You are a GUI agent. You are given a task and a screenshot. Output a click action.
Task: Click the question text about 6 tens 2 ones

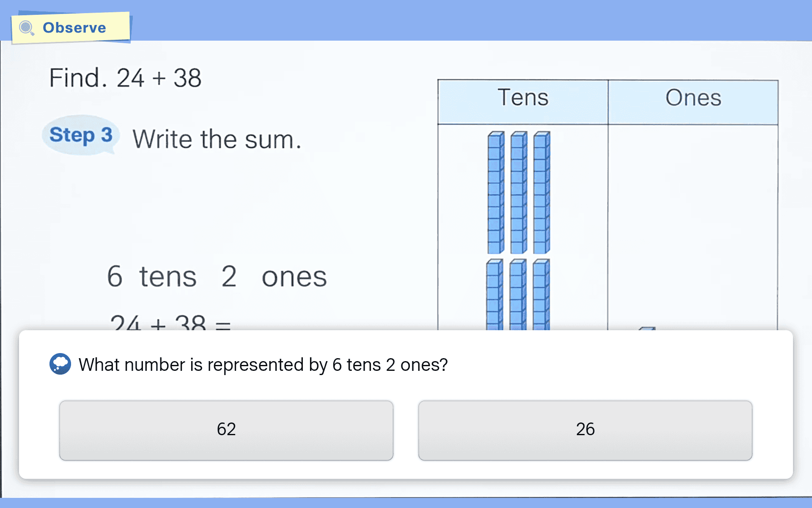[x=263, y=365]
